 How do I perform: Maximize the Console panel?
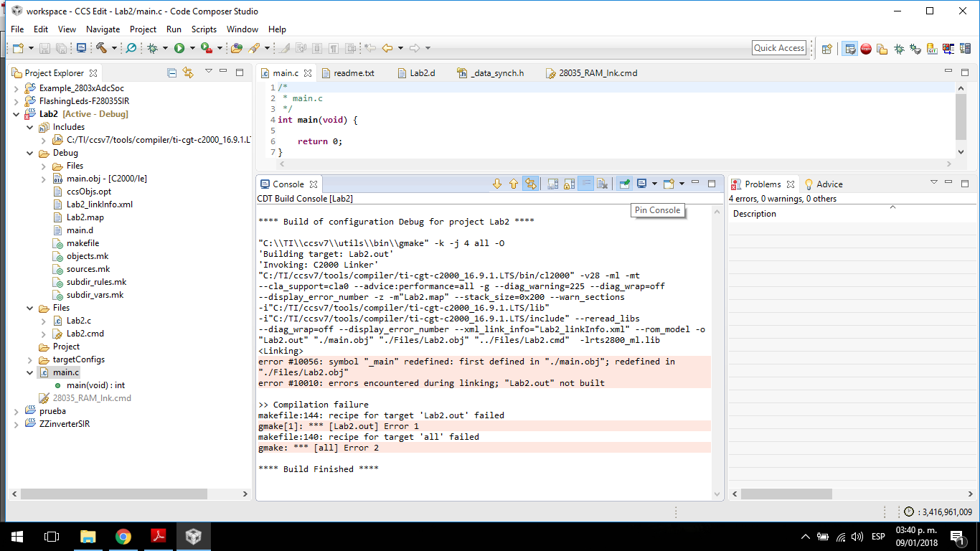pos(712,184)
